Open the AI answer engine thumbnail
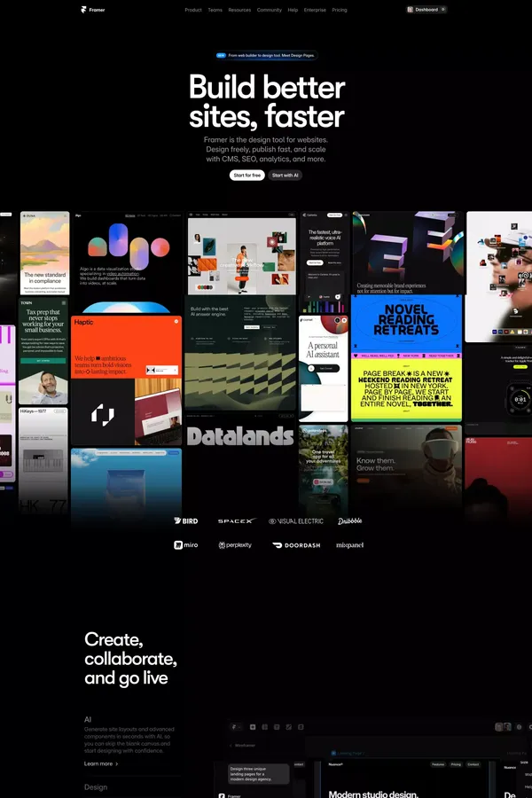 pyautogui.click(x=239, y=353)
